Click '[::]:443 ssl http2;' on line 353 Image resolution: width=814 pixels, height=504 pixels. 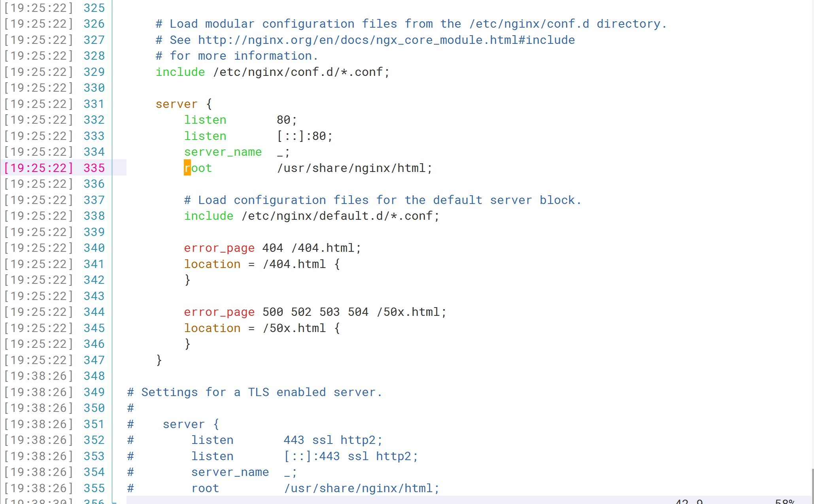[351, 456]
